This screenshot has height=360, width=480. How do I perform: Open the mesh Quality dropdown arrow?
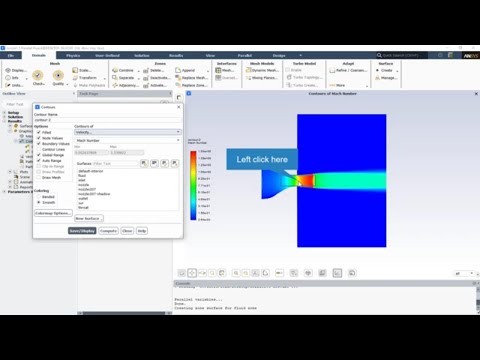tap(67, 84)
